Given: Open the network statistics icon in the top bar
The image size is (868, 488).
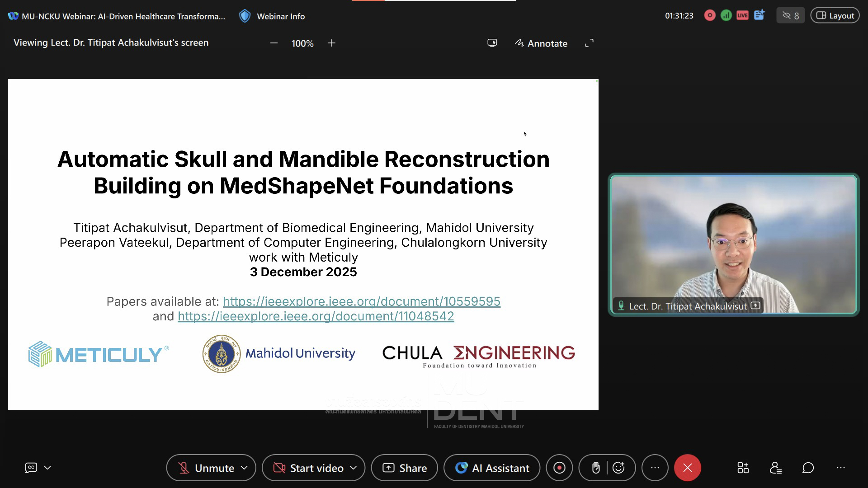Looking at the screenshot, I should coord(726,16).
